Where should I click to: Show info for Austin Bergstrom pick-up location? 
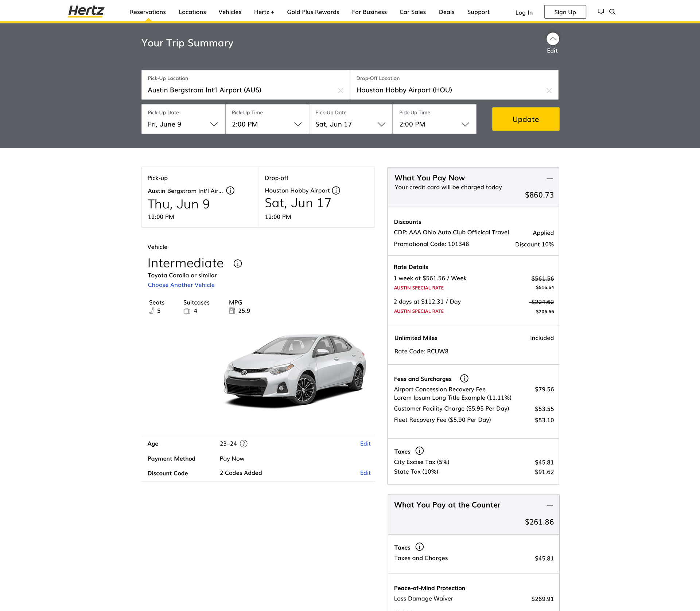tap(230, 191)
